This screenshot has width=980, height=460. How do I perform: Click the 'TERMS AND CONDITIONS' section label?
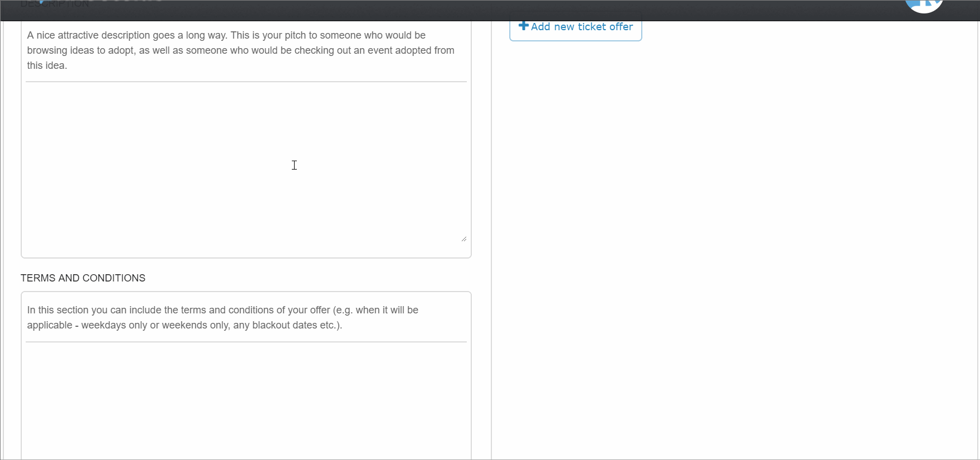click(x=83, y=278)
